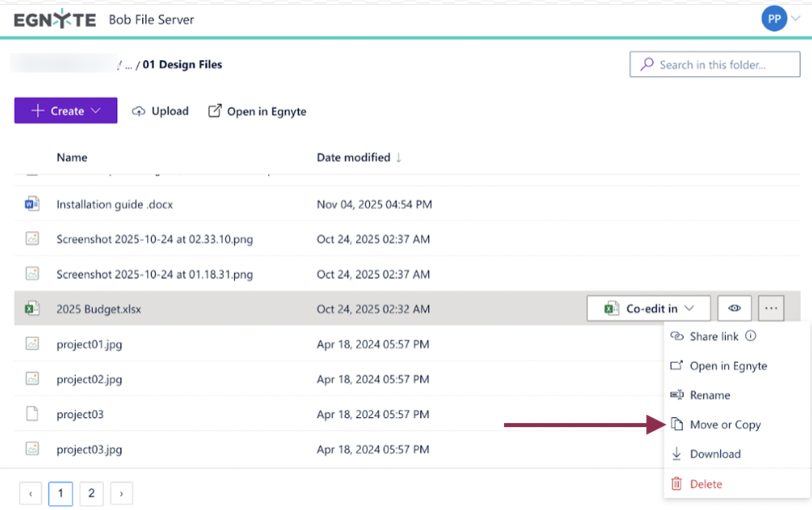This screenshot has width=812, height=510.
Task: Toggle preview with the eye icon button
Action: [735, 308]
